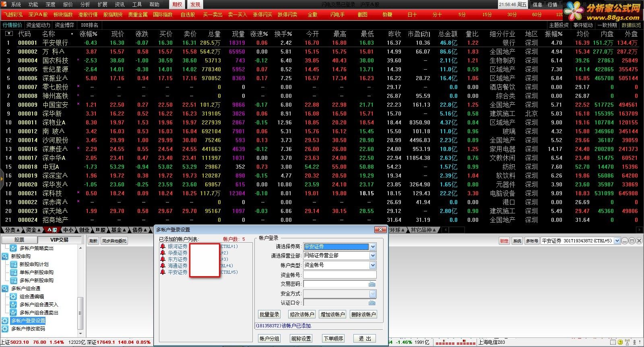The image size is (644, 347).
Task: Click 闪电手 in red toolbar
Action: tap(337, 14)
